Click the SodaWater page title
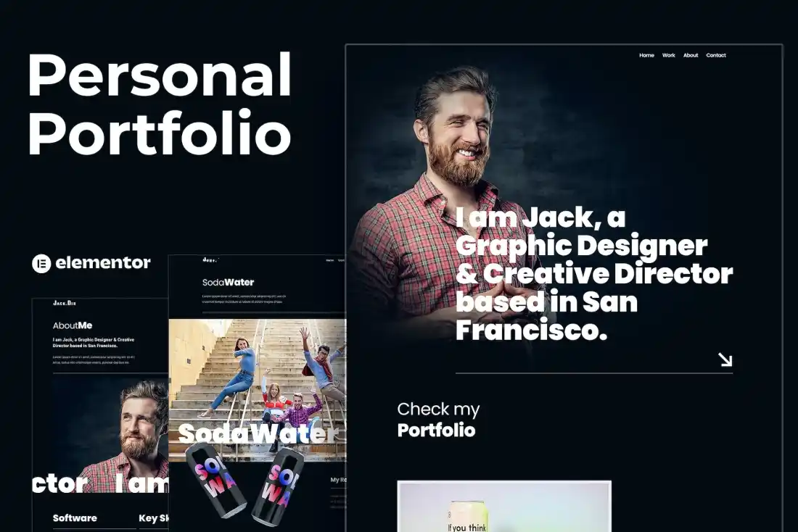This screenshot has height=532, width=798. 228,282
